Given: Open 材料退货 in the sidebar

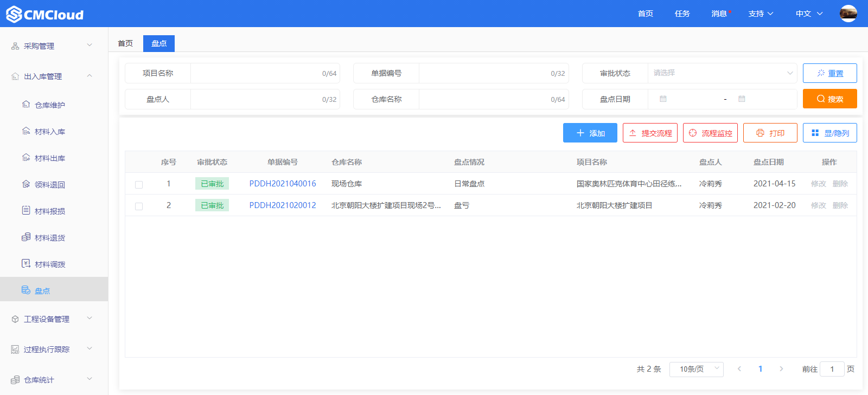Looking at the screenshot, I should (54, 238).
